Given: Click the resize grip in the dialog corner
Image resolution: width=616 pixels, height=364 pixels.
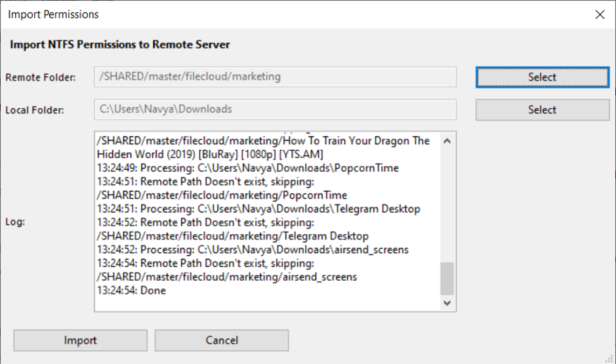Looking at the screenshot, I should [x=609, y=359].
